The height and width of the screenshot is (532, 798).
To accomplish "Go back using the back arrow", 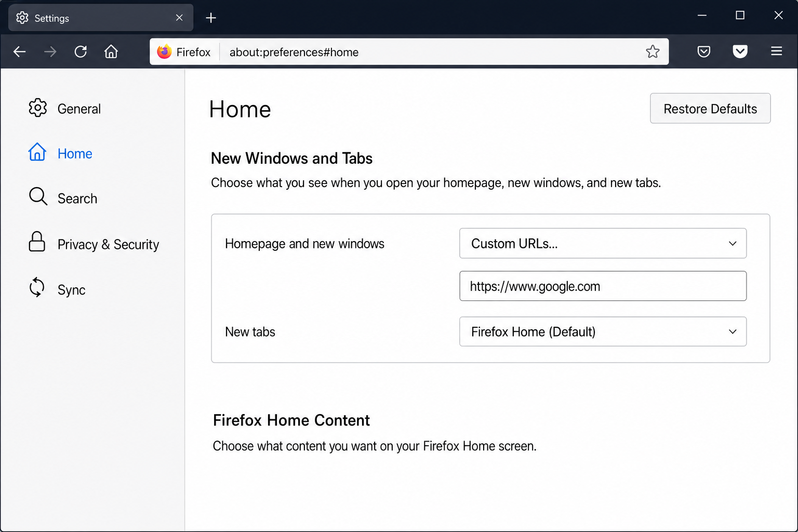I will pyautogui.click(x=20, y=51).
